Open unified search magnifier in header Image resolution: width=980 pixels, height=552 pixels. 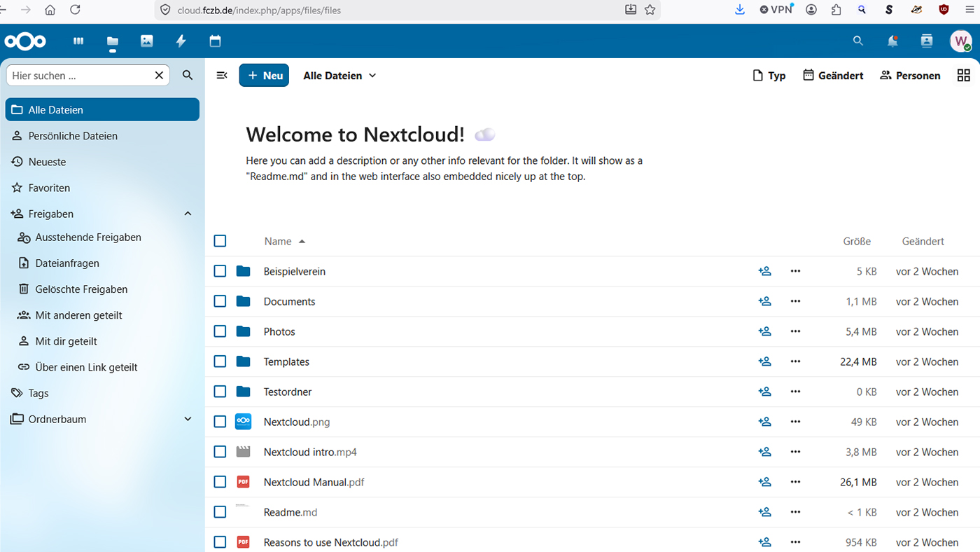pos(858,41)
